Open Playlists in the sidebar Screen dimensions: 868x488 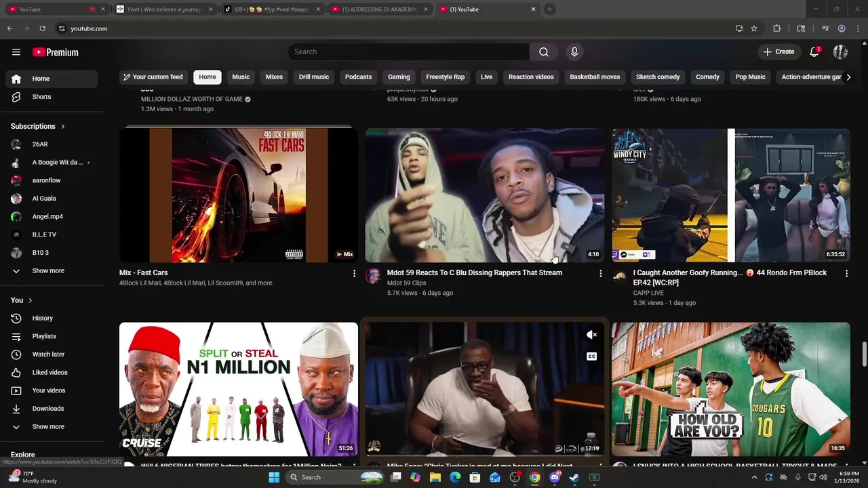tap(52, 336)
